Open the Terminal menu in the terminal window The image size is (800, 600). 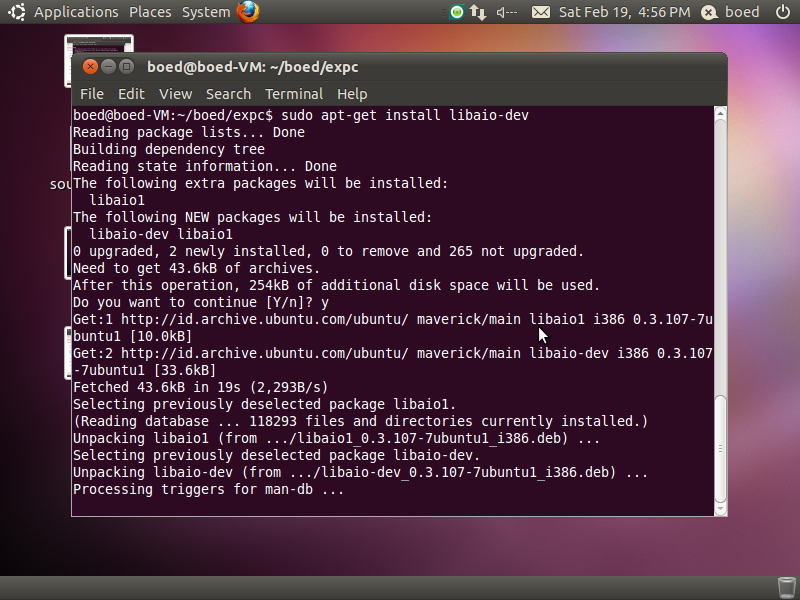tap(294, 93)
